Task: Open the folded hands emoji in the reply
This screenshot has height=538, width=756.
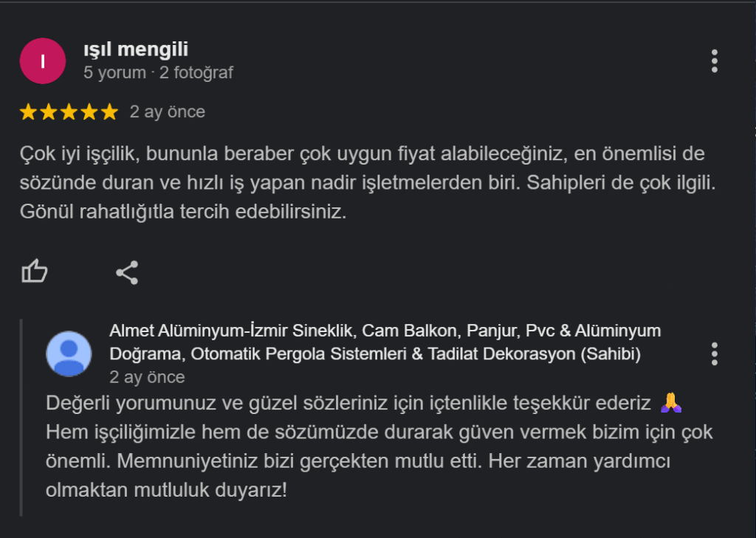Action: click(670, 402)
